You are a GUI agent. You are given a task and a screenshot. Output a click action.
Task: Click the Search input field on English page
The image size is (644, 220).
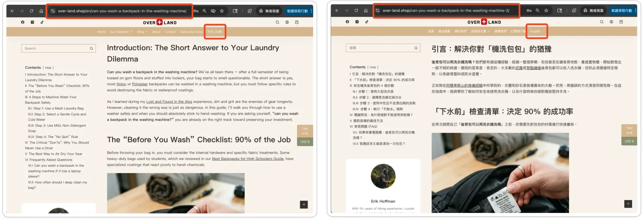[58, 48]
